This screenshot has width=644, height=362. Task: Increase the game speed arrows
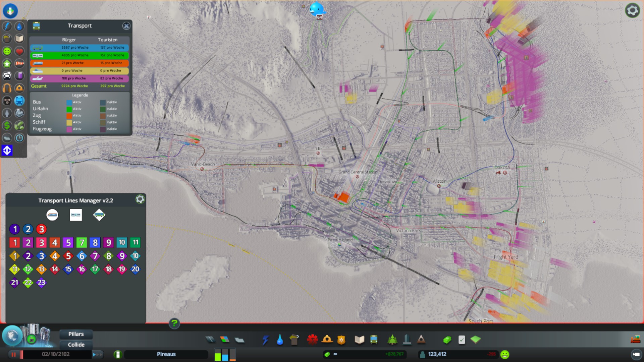97,354
